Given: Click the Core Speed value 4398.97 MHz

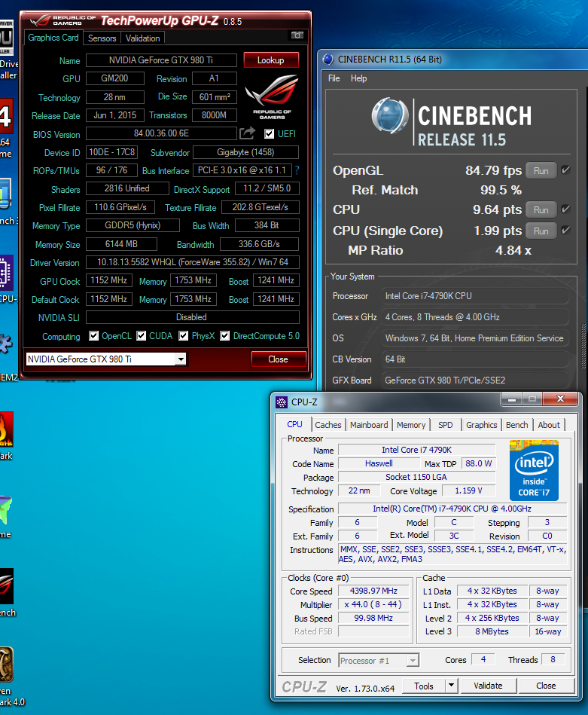Looking at the screenshot, I should click(x=373, y=591).
